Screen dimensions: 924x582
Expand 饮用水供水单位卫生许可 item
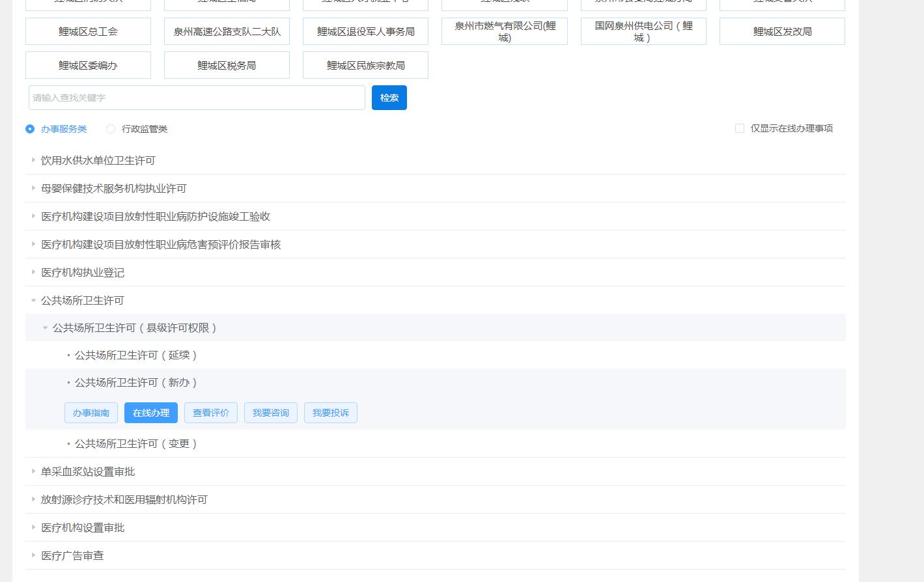[98, 160]
